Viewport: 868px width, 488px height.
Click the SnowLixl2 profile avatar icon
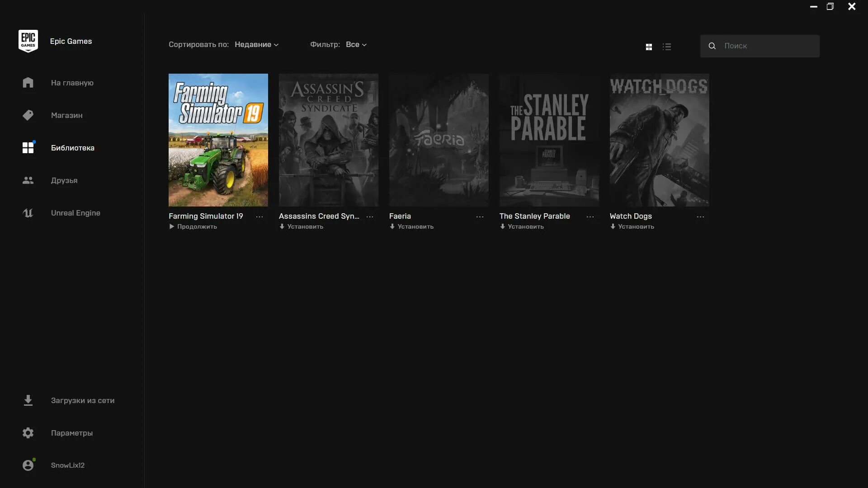click(28, 465)
